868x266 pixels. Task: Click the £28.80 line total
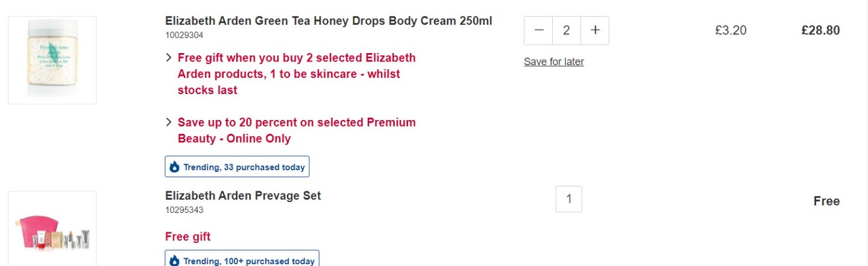click(x=820, y=30)
